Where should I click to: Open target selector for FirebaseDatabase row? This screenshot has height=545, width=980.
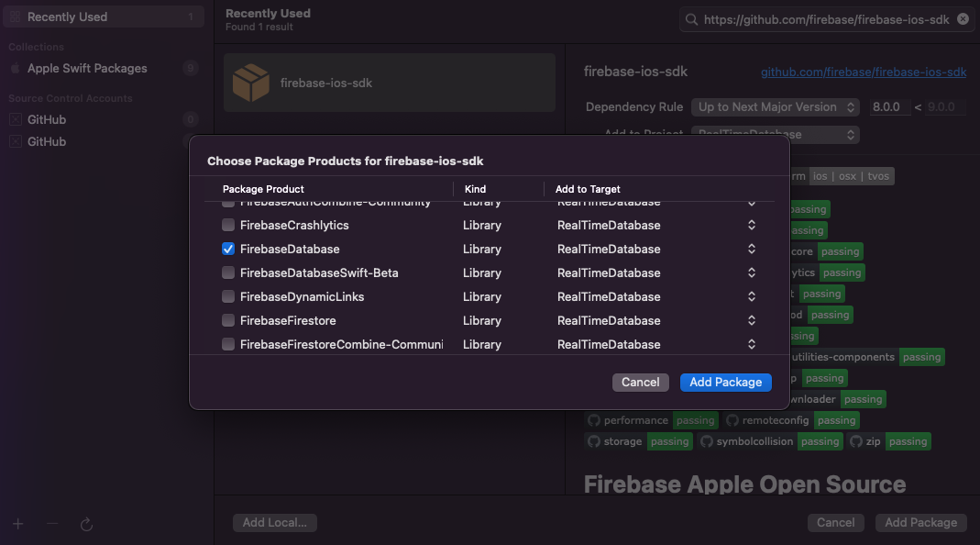752,249
